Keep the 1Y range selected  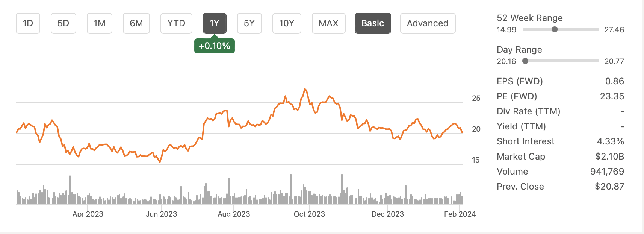214,23
